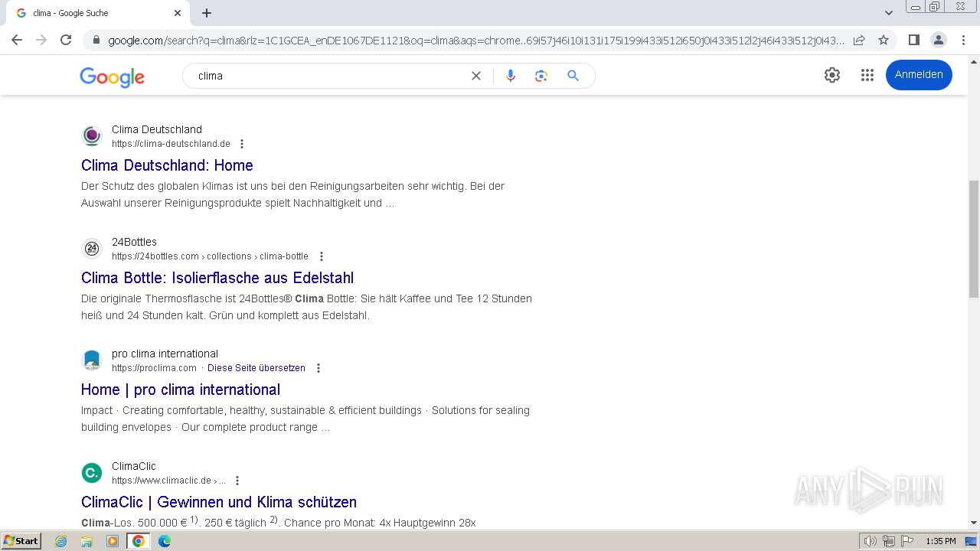980x551 pixels.
Task: Open the Chrome three-dot menu
Action: click(x=963, y=40)
